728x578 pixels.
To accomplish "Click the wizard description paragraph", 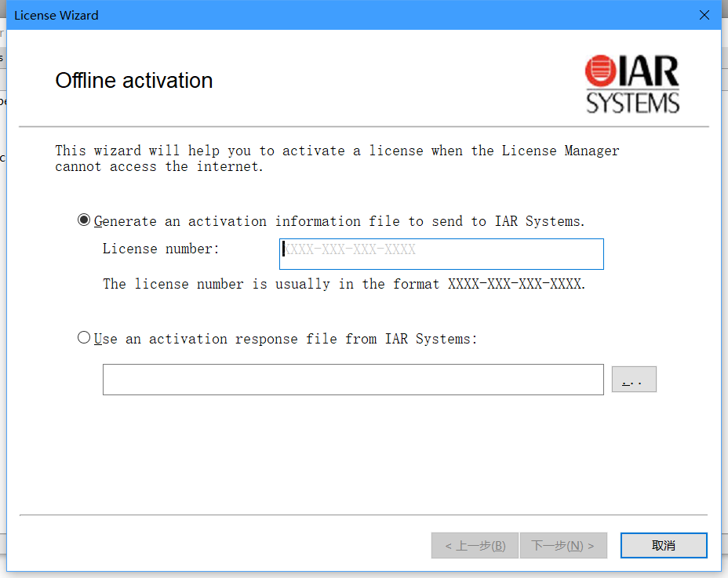I will (x=337, y=158).
